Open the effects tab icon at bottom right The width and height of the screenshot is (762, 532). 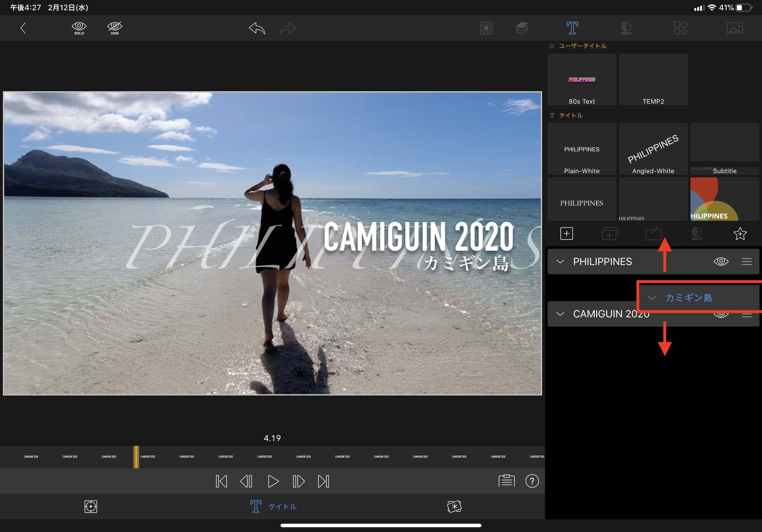(x=454, y=506)
